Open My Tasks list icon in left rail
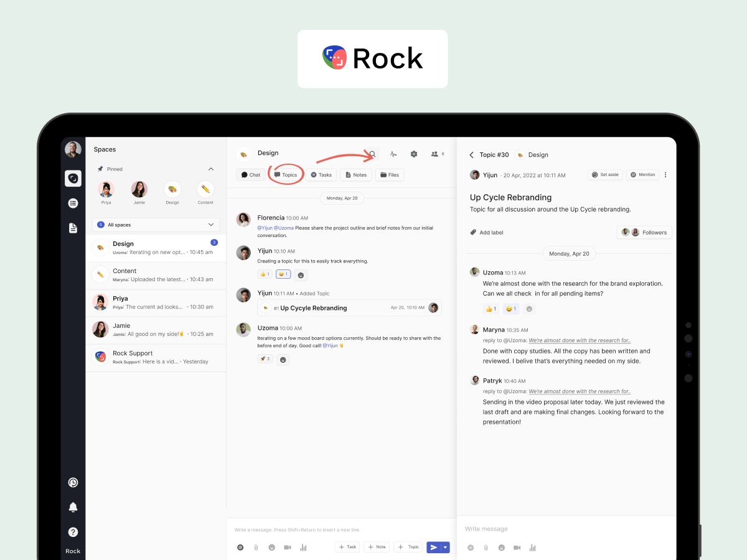747x560 pixels. pyautogui.click(x=73, y=203)
